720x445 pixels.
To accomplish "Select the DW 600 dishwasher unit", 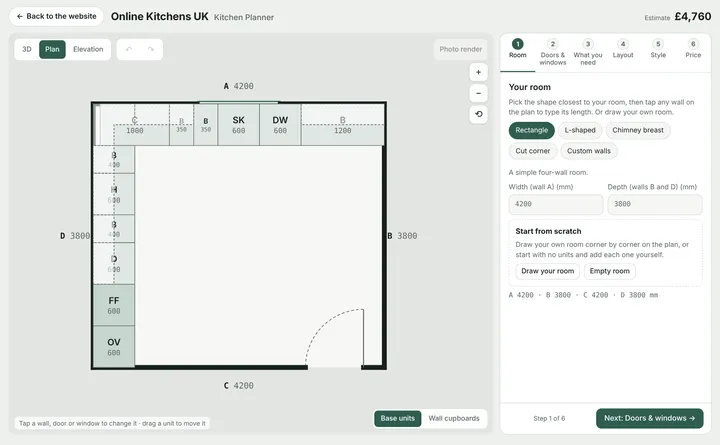I will coord(280,125).
